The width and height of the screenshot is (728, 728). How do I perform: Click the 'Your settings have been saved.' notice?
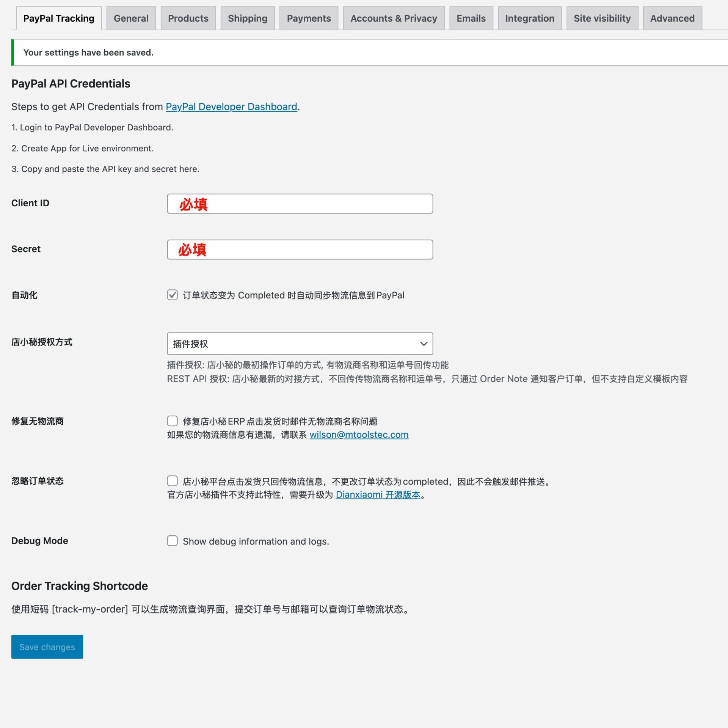(370, 52)
